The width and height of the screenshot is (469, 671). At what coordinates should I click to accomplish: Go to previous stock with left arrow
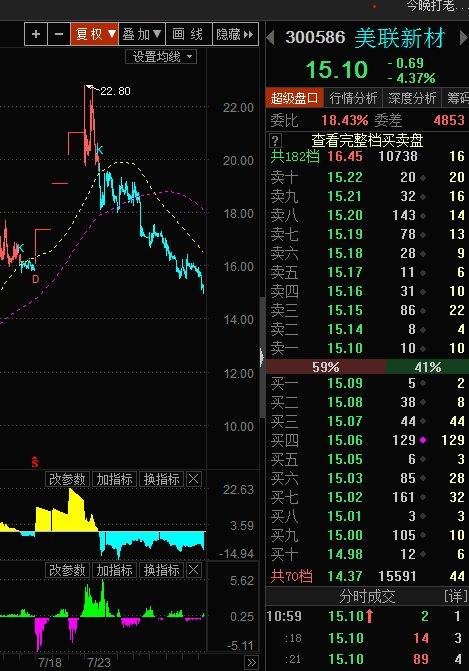coord(270,38)
